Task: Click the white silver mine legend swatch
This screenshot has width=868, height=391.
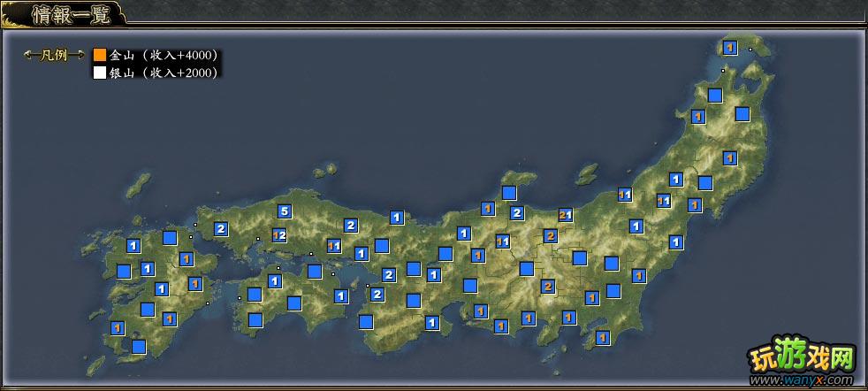Action: pos(100,73)
